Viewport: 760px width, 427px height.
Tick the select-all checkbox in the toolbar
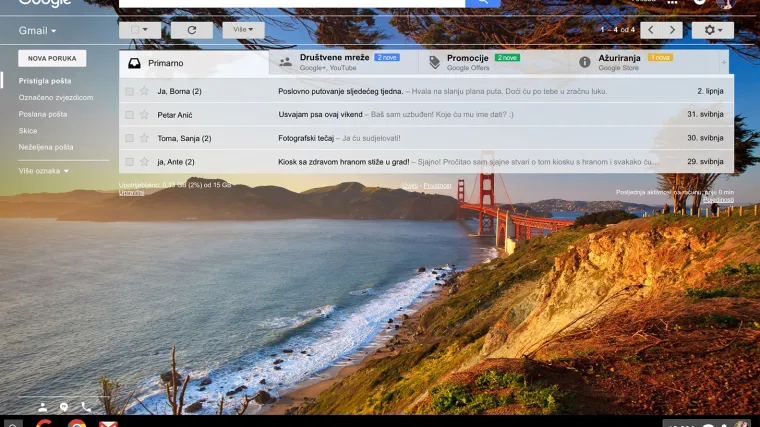click(x=135, y=30)
